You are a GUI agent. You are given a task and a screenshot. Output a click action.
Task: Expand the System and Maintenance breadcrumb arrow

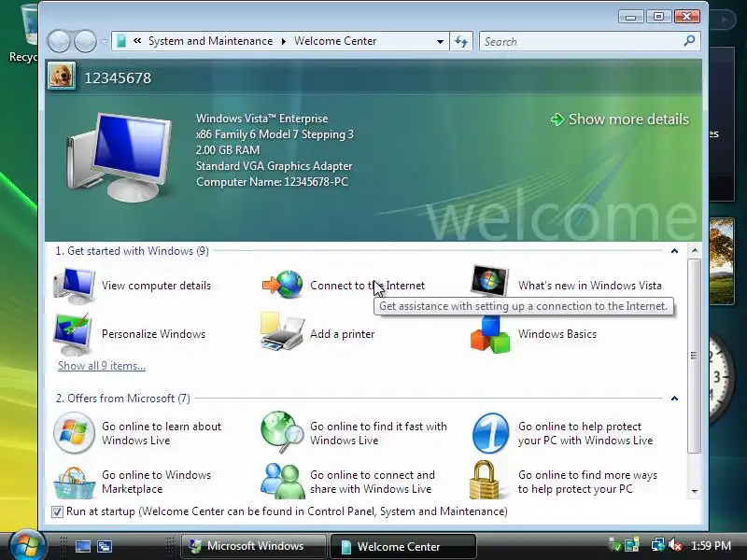284,41
